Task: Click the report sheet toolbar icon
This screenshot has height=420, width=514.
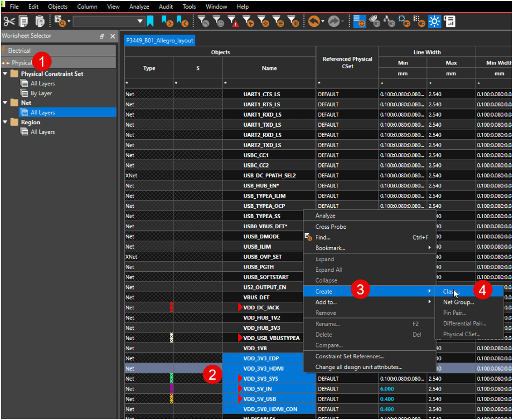Action: tap(450, 21)
